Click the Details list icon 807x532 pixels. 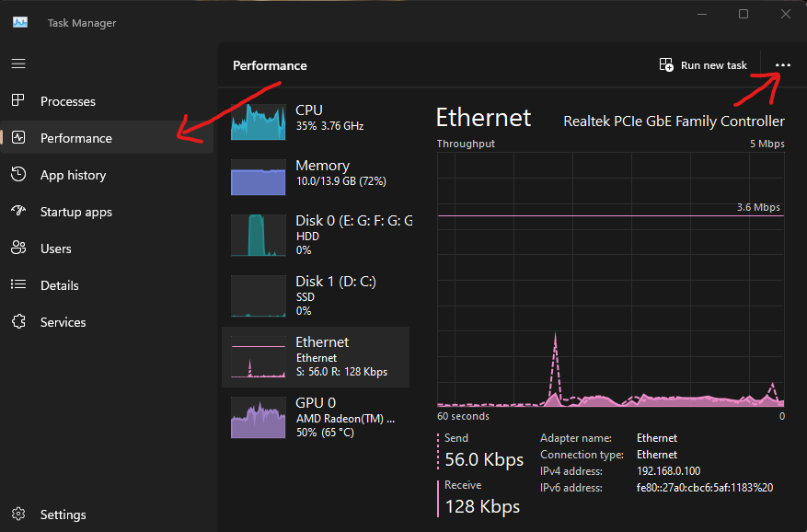coord(18,285)
